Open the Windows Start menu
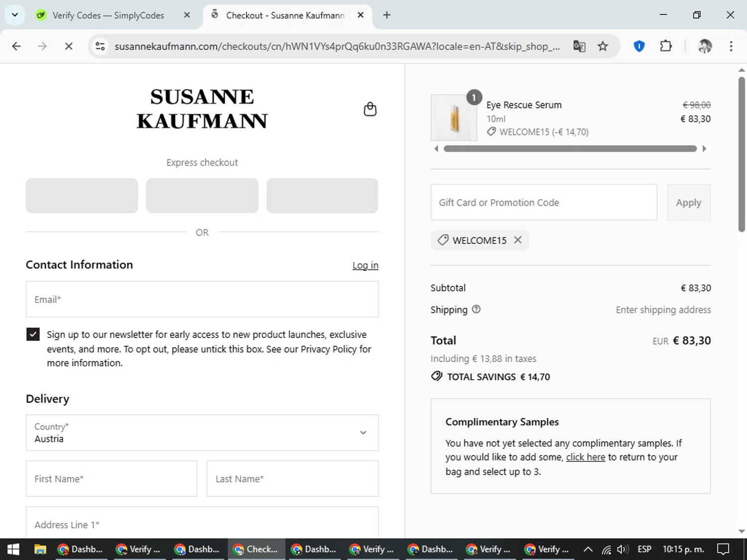This screenshot has height=560, width=747. coord(13,549)
